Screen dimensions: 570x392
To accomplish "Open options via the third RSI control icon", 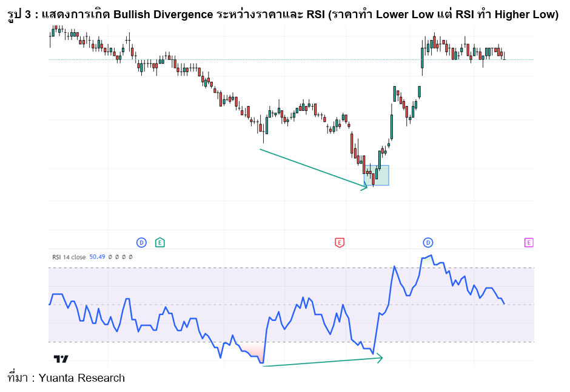I will (123, 257).
